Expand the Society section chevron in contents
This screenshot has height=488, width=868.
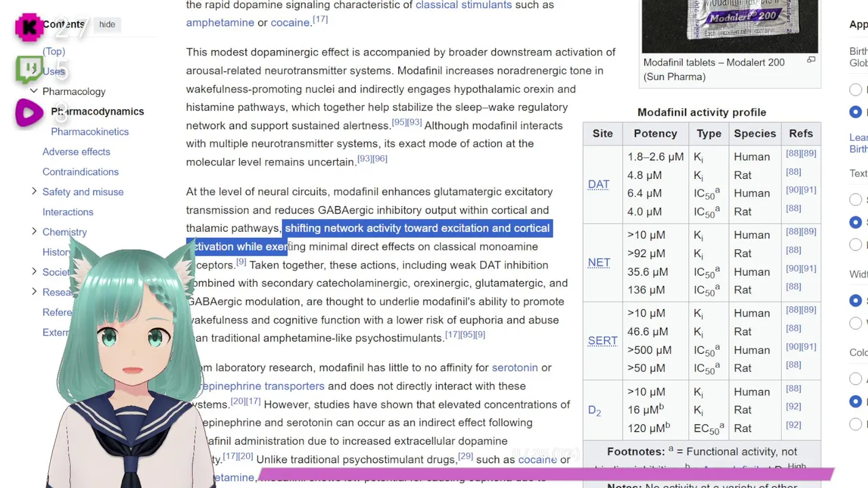(34, 271)
